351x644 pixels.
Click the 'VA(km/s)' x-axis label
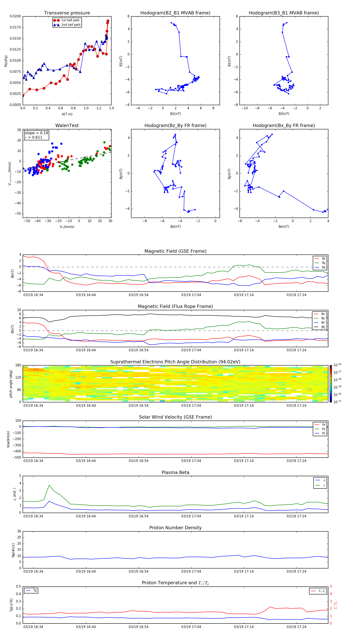[x=67, y=227]
